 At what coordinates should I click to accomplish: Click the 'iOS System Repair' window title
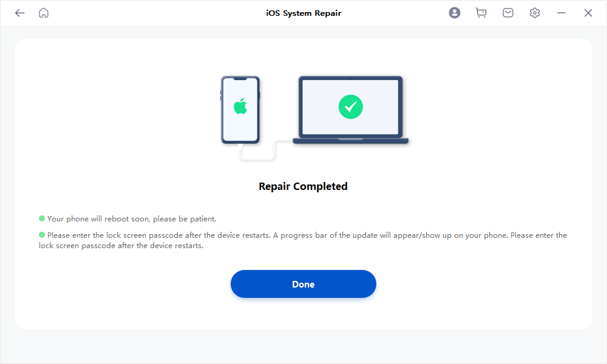point(303,13)
